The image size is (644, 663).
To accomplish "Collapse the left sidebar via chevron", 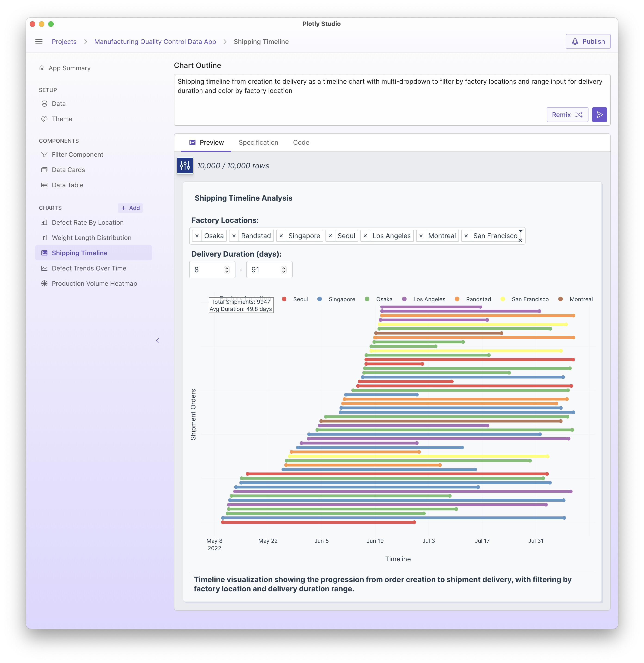I will [158, 341].
